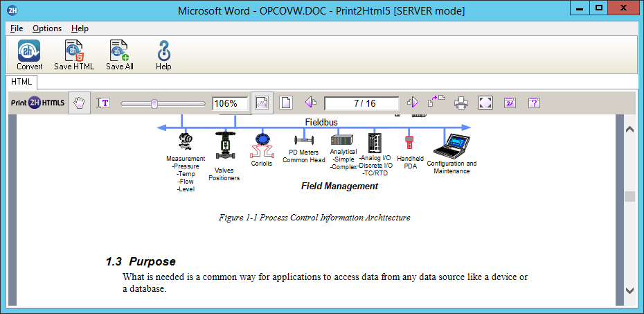This screenshot has width=644, height=314.
Task: Open the File menu
Action: pyautogui.click(x=17, y=28)
